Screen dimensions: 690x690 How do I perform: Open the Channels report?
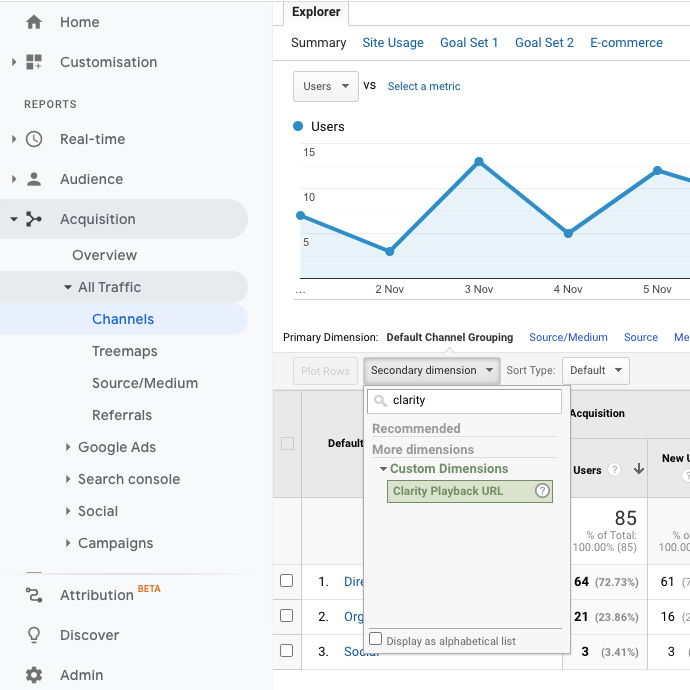[x=123, y=319]
